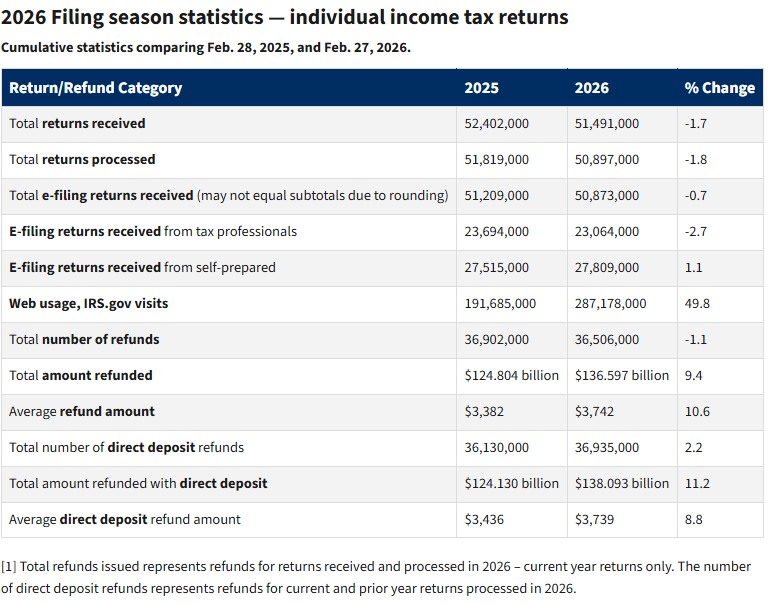Click the footnote [1] reference link
Screen dimensions: 768x605
pyautogui.click(x=8, y=567)
